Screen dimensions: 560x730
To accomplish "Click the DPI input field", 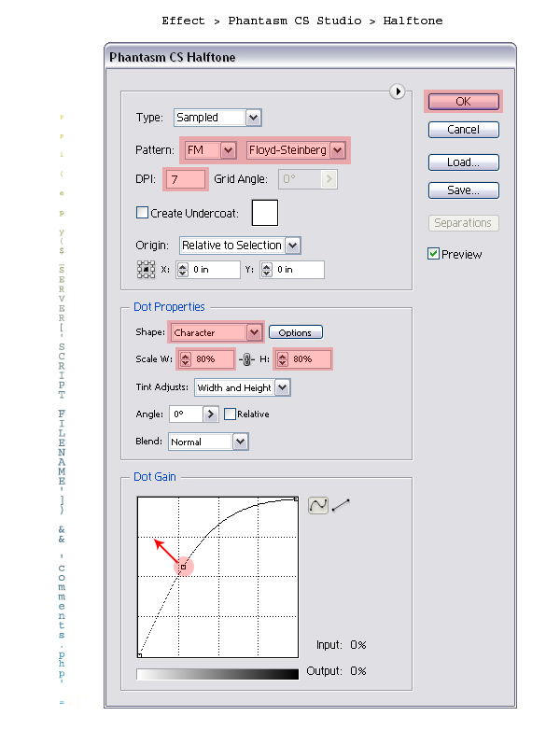I will [x=186, y=179].
